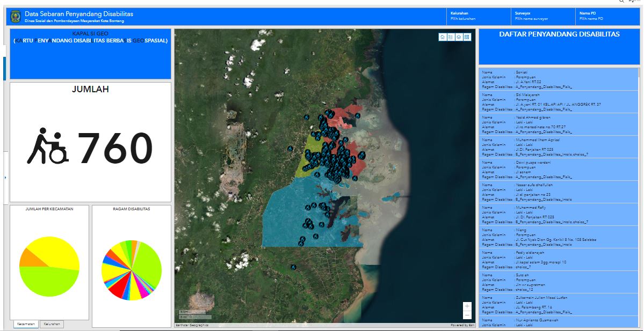
Task: Switch to the Kecamatan chart tab
Action: (26, 324)
